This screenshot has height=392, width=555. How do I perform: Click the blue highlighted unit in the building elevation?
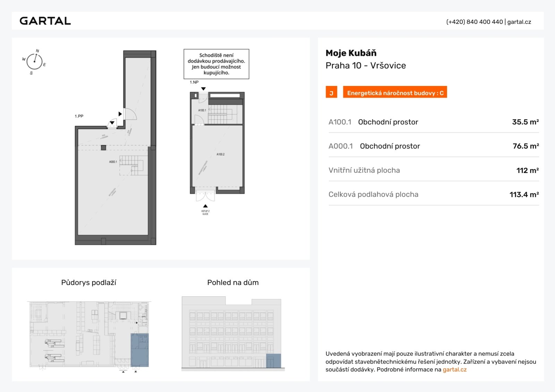click(273, 361)
